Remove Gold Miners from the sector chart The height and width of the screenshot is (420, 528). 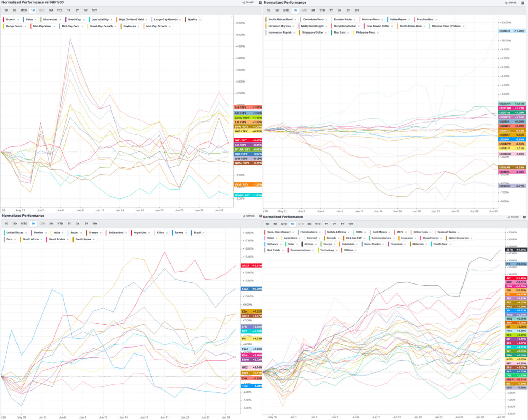pyautogui.click(x=389, y=232)
